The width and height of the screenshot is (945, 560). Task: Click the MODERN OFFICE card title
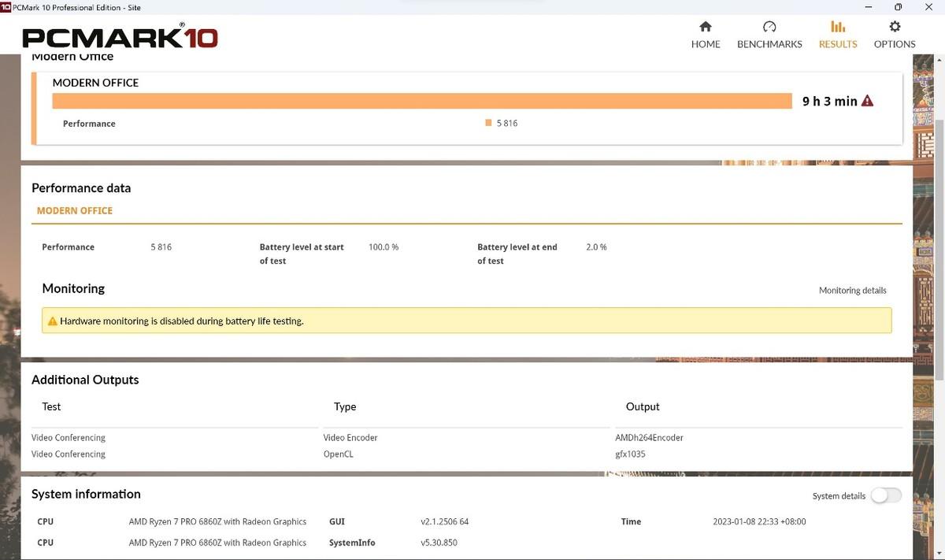pyautogui.click(x=95, y=83)
